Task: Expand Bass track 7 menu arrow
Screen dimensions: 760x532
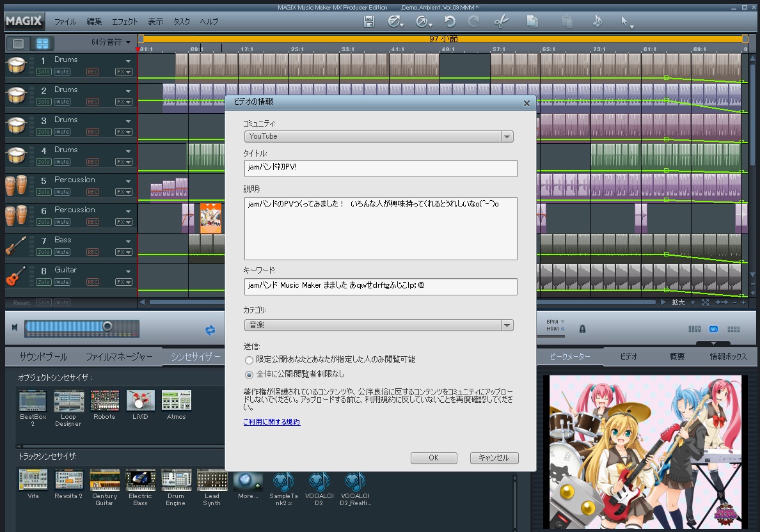Action: [129, 241]
